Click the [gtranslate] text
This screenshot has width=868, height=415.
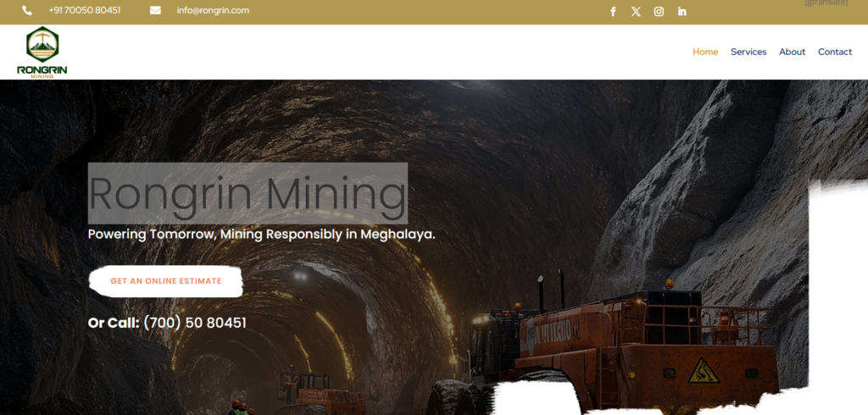pos(826,3)
